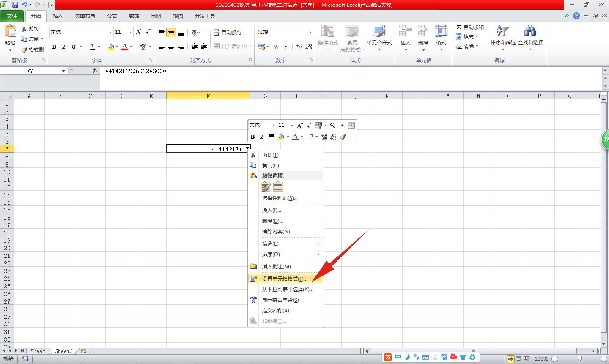Choose Copy (复制) in the context menu
Image resolution: width=609 pixels, height=364 pixels.
285,166
